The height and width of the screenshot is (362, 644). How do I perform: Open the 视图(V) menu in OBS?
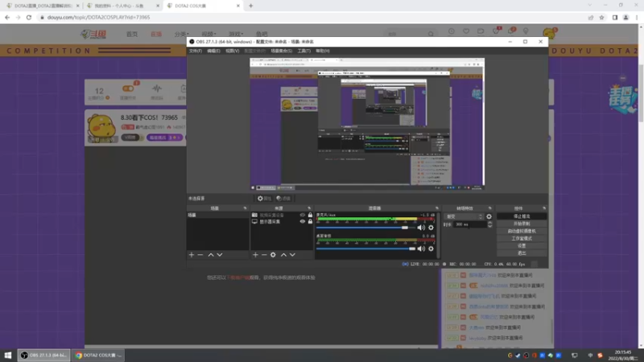pos(233,51)
